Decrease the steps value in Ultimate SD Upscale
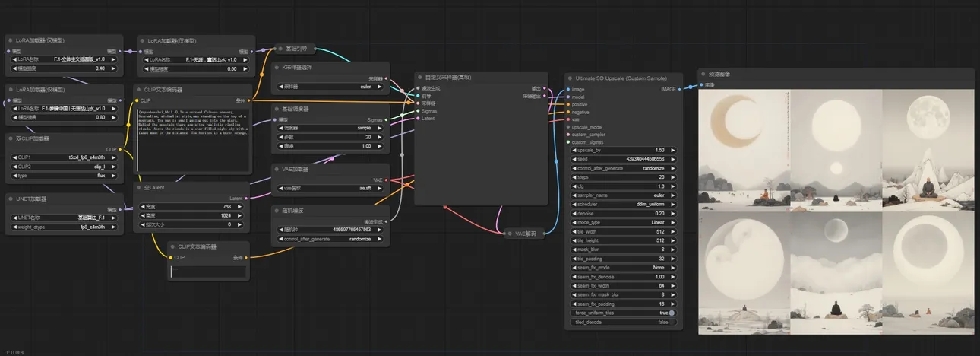Viewport: 980px width, 356px height. [x=574, y=177]
